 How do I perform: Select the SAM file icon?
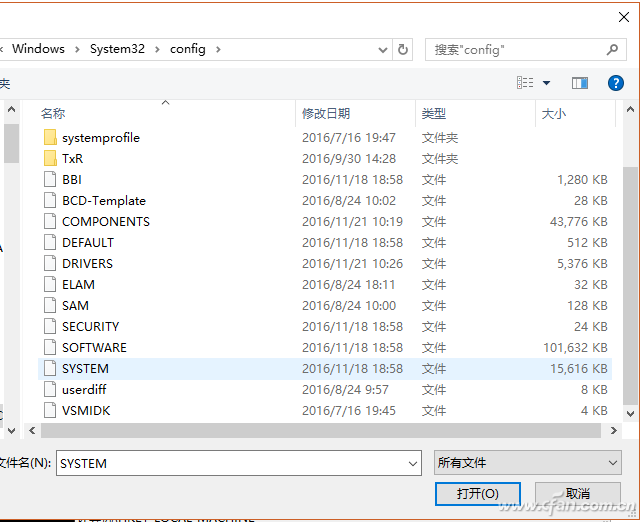(x=50, y=306)
